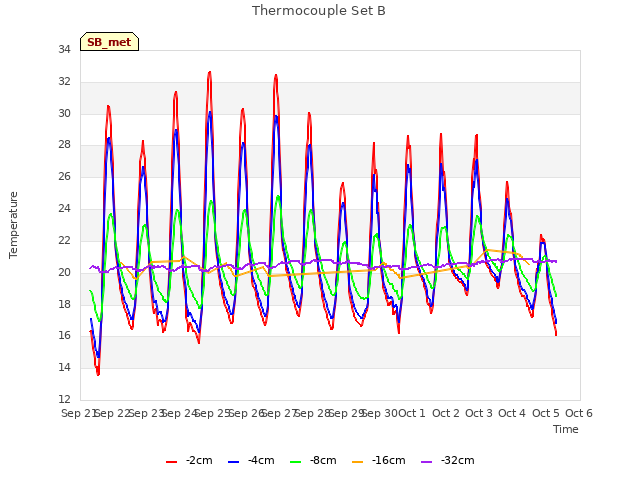Click the Oct 2 x-axis tick label

(446, 413)
